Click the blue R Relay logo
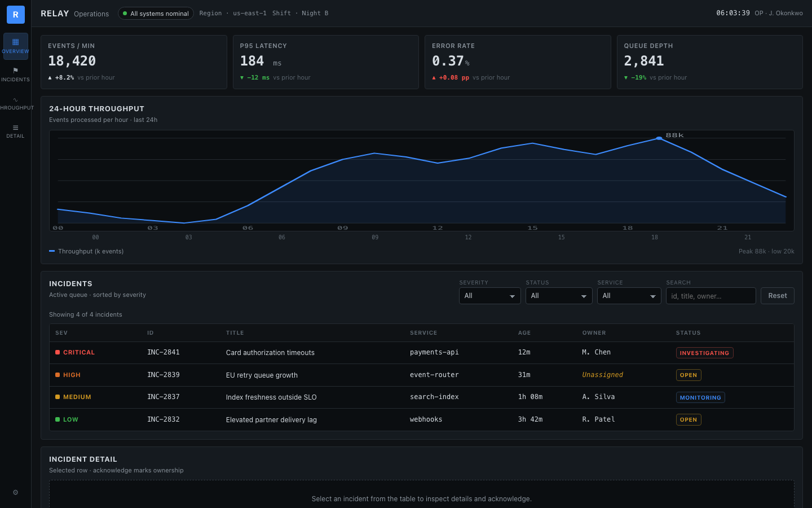 coord(15,15)
